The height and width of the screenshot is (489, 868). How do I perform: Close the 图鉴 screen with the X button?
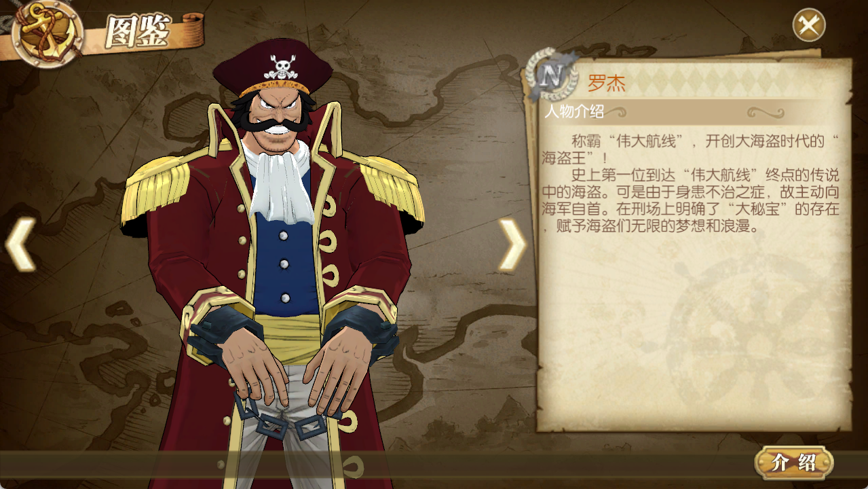pos(809,25)
